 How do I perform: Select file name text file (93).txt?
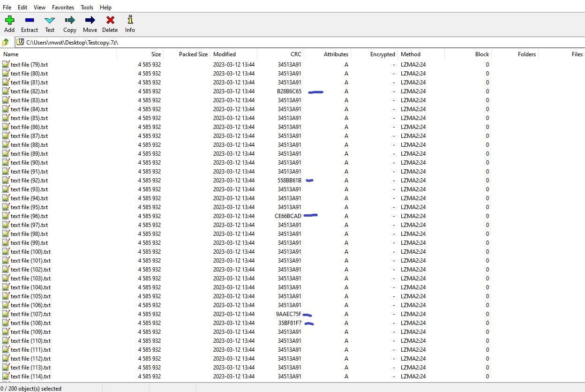click(x=29, y=189)
